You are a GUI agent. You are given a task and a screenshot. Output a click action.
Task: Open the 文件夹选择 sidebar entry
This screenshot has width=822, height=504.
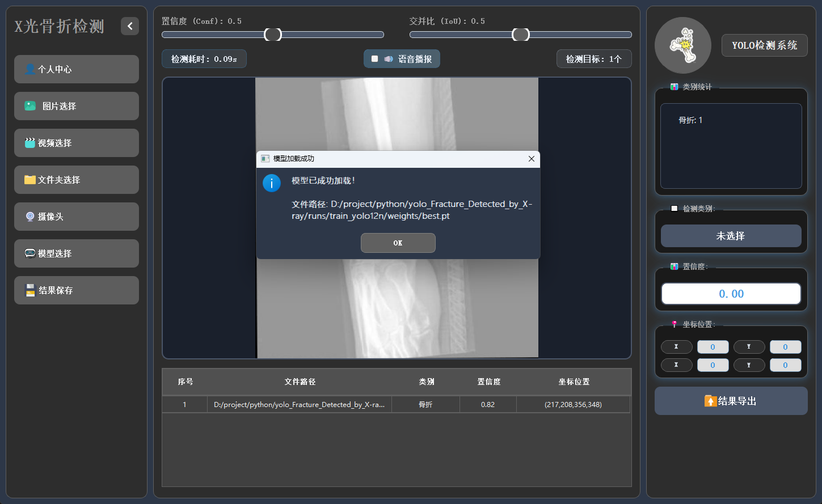tap(76, 180)
